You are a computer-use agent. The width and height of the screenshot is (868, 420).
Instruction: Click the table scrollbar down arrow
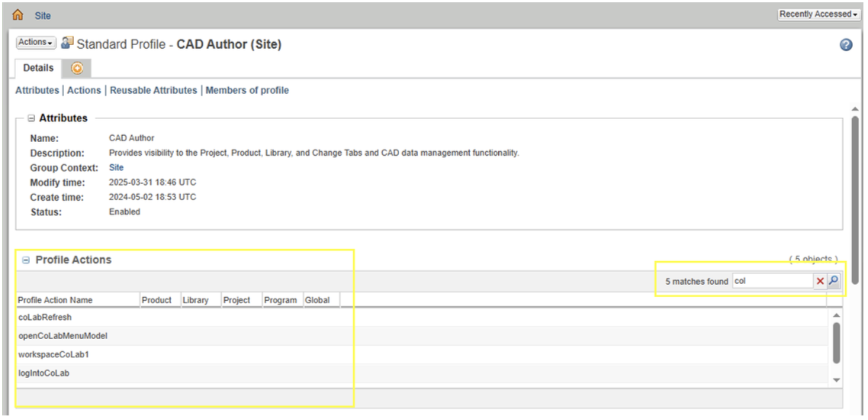pyautogui.click(x=837, y=380)
